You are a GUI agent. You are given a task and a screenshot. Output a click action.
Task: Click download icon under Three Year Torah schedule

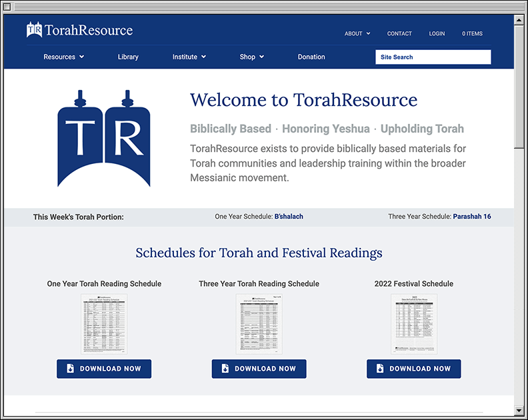click(x=225, y=369)
